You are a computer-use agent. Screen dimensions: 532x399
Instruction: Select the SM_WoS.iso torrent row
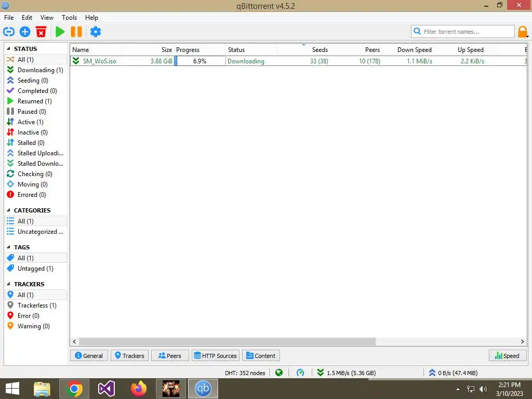click(x=299, y=61)
